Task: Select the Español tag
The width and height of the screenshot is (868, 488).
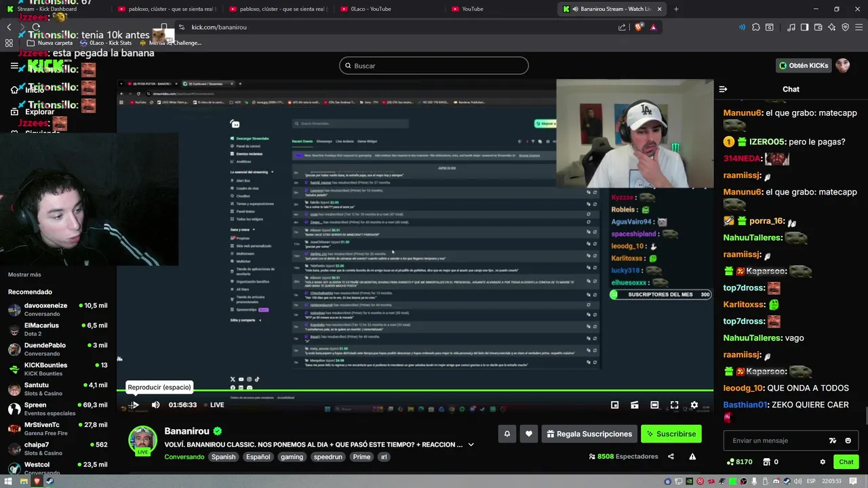Action: pyautogui.click(x=258, y=457)
